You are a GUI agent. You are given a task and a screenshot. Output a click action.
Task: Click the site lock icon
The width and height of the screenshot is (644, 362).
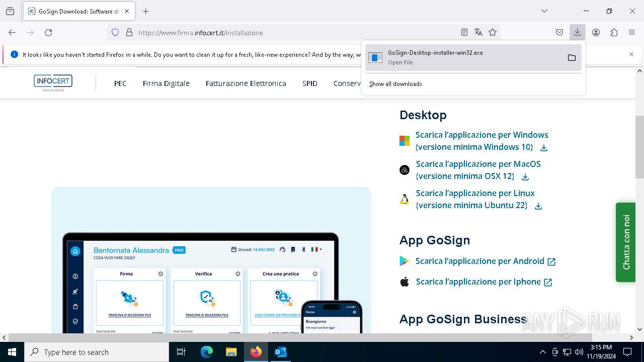point(129,33)
